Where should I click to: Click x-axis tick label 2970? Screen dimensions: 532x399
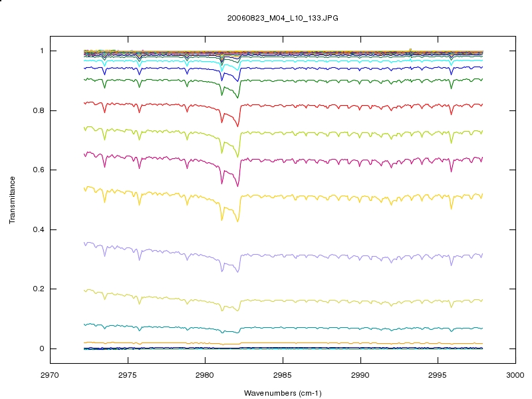50,375
